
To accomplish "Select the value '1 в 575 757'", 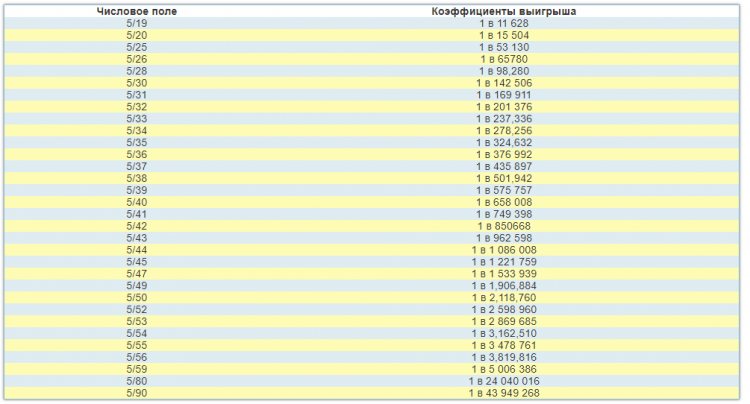I will coord(504,191).
